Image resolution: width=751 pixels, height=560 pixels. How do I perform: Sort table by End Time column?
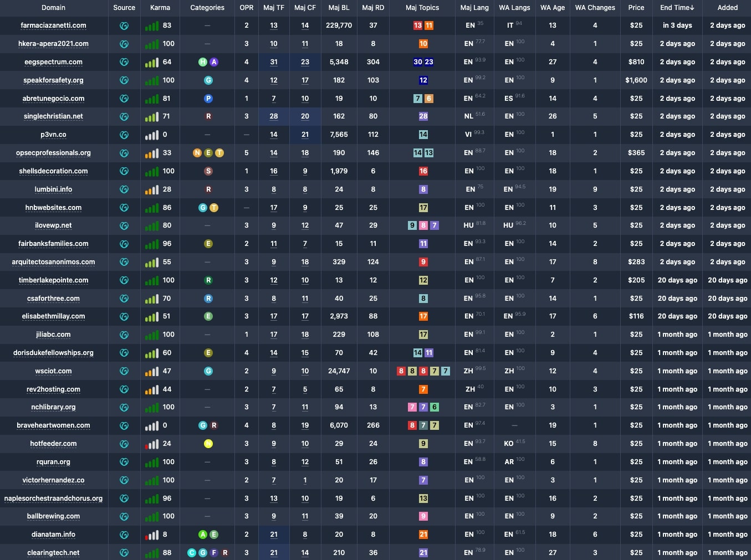coord(677,8)
